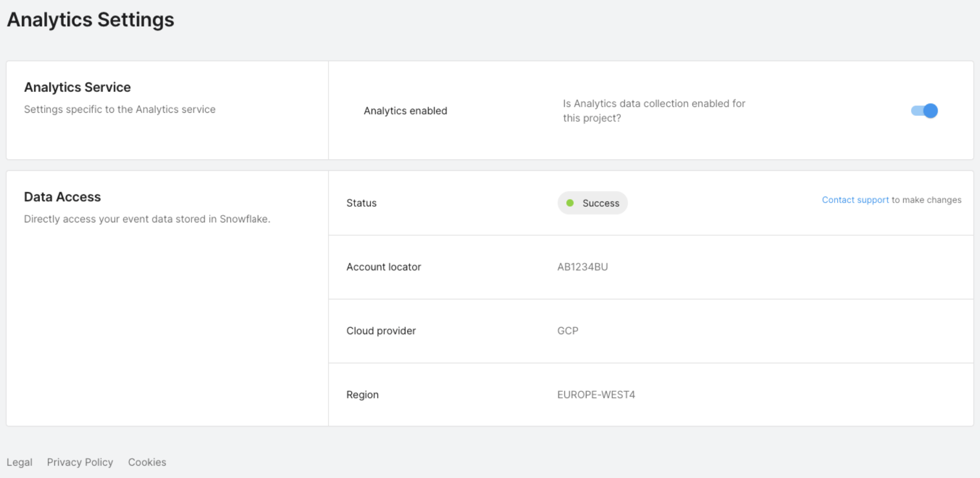Image resolution: width=980 pixels, height=478 pixels.
Task: Open the Cookies footer link
Action: click(147, 462)
